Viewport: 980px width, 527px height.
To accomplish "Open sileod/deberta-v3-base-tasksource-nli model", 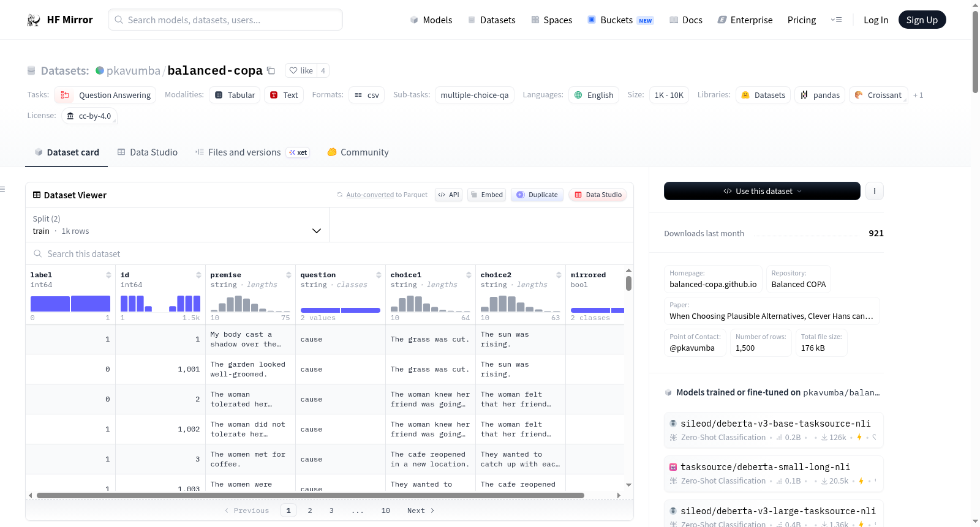I will pyautogui.click(x=774, y=430).
